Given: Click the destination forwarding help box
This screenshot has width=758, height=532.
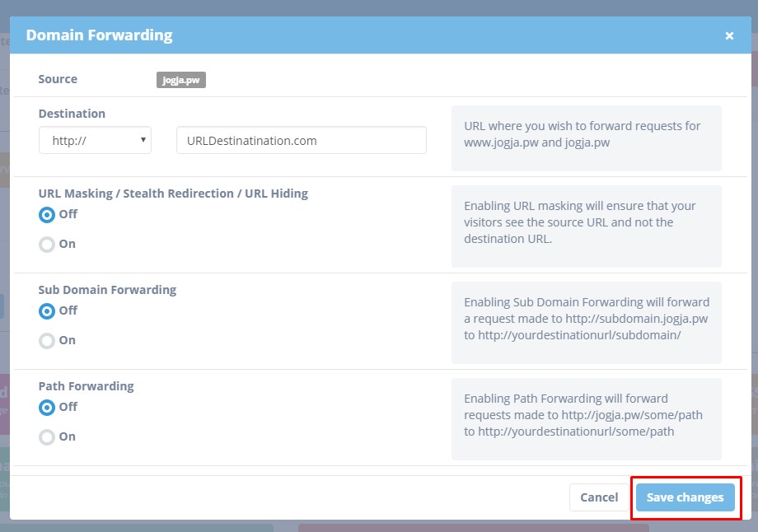Looking at the screenshot, I should pos(587,136).
